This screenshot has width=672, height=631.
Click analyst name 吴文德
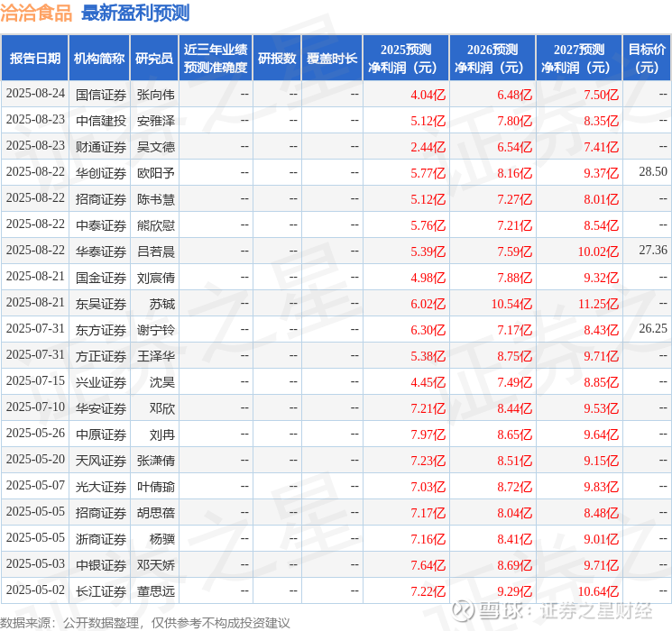156,147
